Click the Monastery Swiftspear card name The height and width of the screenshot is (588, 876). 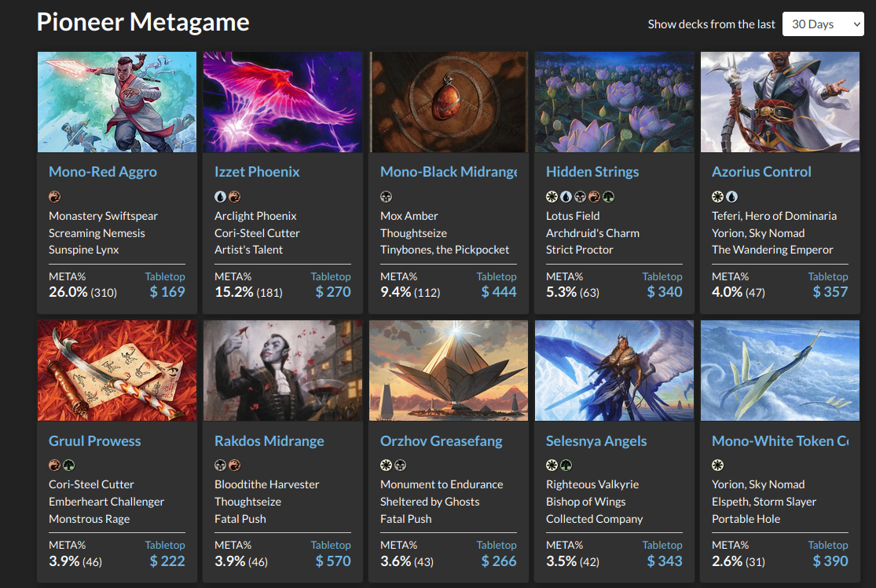(103, 216)
